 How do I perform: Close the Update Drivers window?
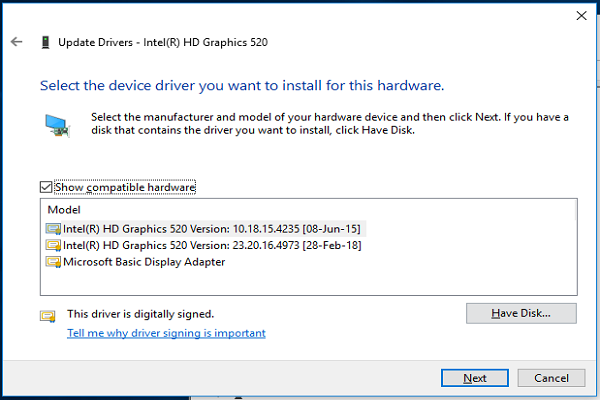[x=582, y=15]
